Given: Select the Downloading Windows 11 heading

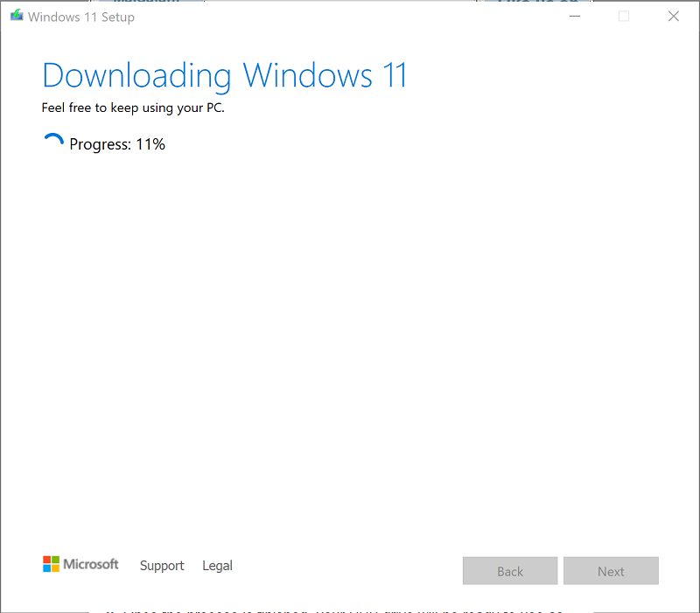Looking at the screenshot, I should [224, 76].
